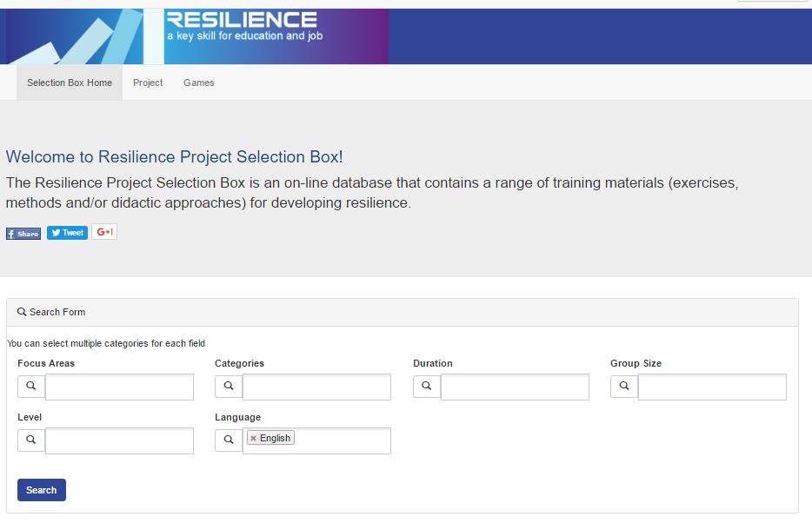Open the Focus Areas selection field

point(119,387)
